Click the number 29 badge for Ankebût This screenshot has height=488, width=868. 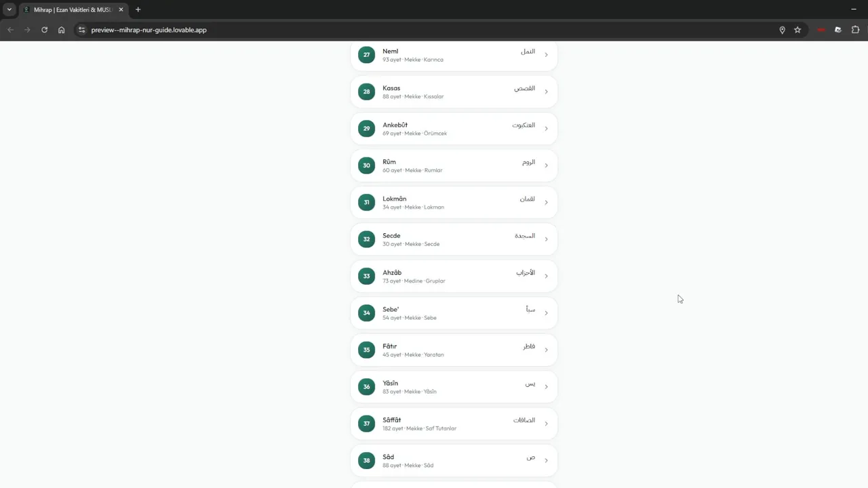click(366, 129)
